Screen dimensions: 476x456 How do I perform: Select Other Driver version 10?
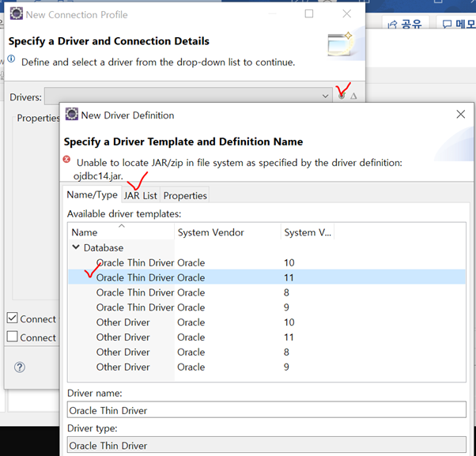pos(266,322)
